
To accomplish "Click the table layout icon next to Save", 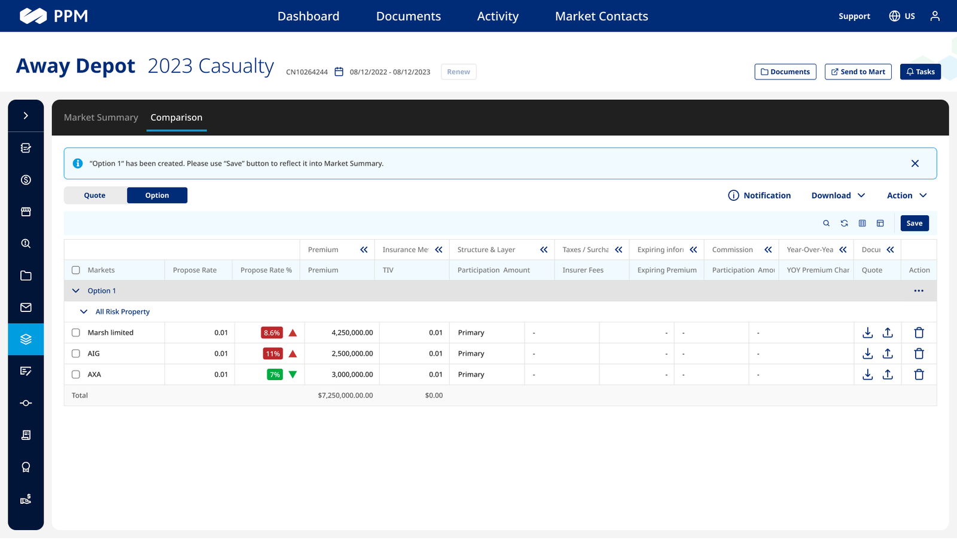I will pos(880,224).
